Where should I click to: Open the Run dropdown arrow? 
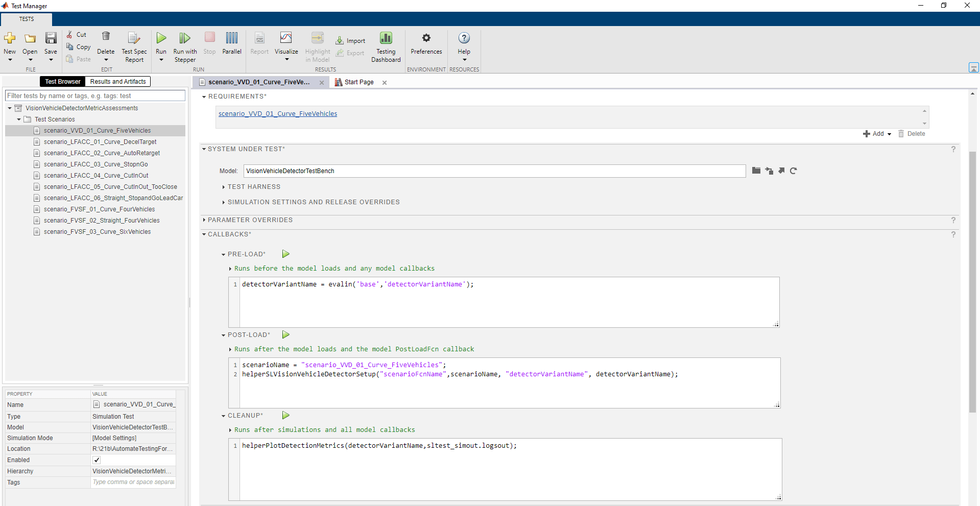(x=161, y=60)
